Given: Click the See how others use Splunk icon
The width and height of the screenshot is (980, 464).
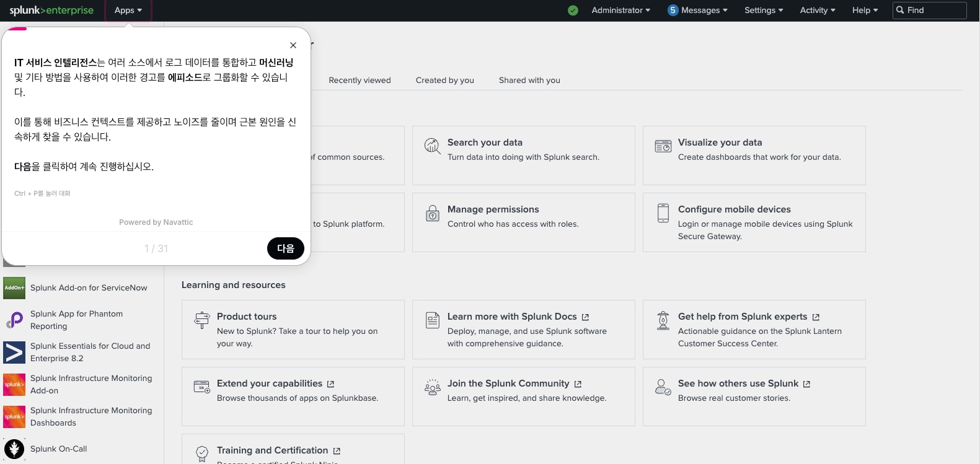Looking at the screenshot, I should point(663,387).
